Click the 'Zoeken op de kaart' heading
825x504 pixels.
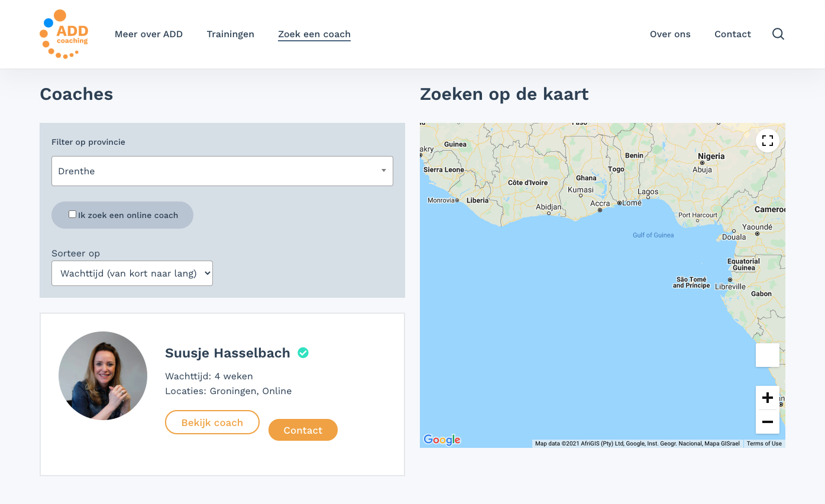pos(504,94)
